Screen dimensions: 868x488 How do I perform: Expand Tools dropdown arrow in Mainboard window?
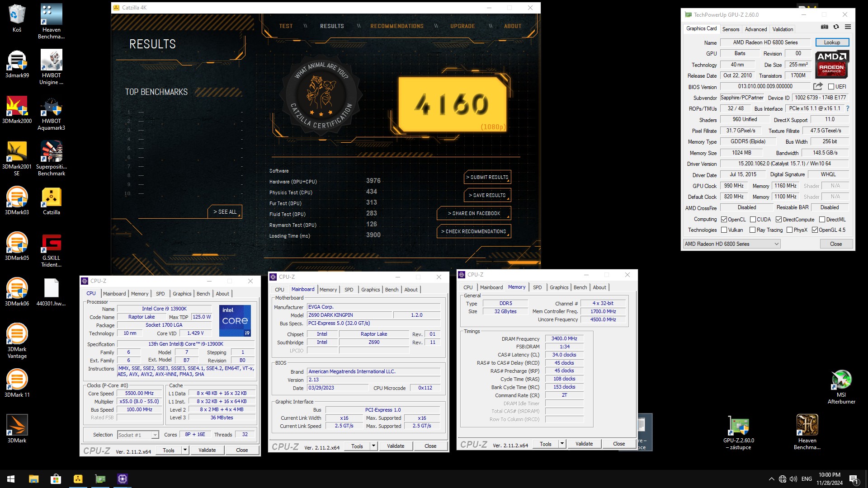[373, 446]
